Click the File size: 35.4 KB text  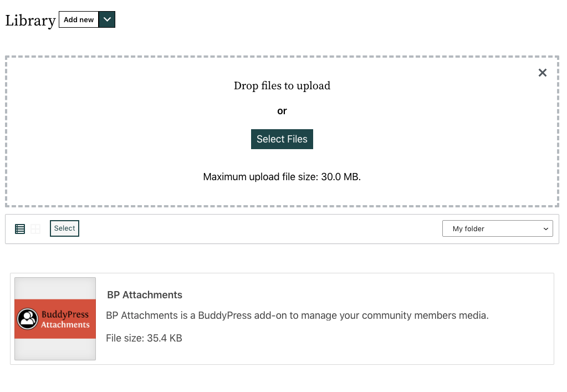tap(144, 338)
